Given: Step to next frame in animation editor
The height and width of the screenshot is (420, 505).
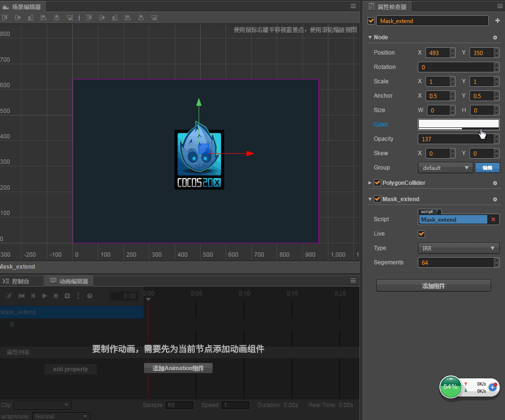Looking at the screenshot, I should (x=56, y=296).
